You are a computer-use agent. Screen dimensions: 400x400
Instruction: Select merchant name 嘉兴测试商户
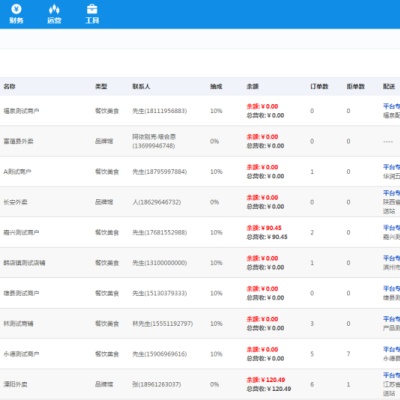21,232
